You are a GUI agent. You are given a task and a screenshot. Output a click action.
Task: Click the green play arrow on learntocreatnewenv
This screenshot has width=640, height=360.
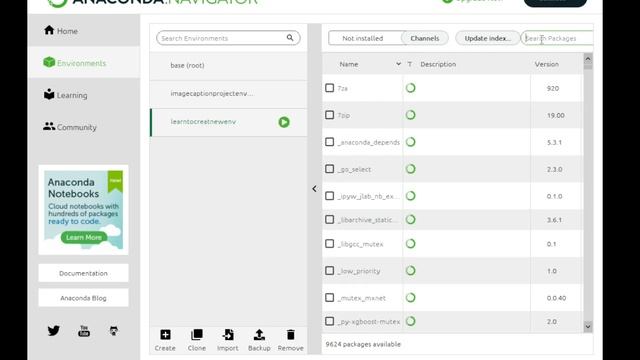tap(284, 122)
